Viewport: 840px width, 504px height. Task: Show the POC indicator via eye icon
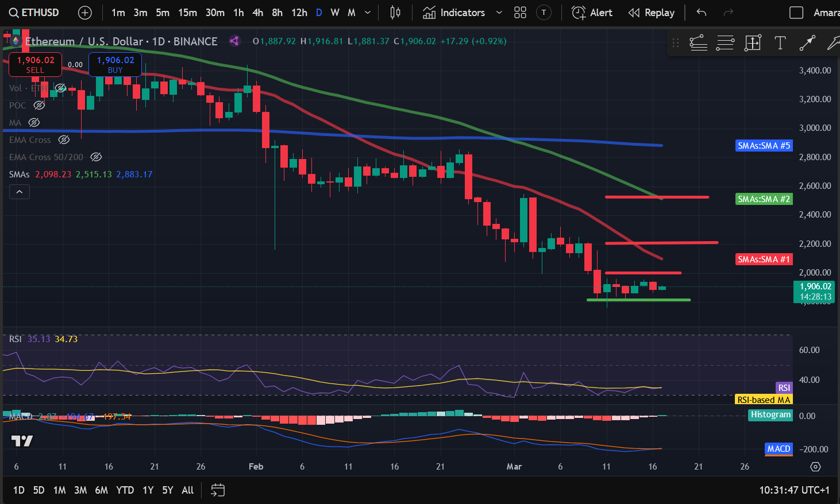click(39, 105)
